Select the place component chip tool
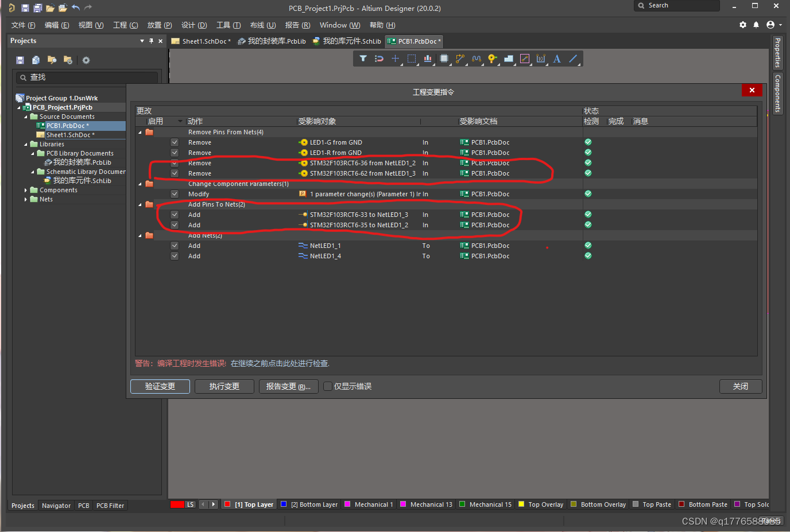This screenshot has height=532, width=790. coord(444,59)
